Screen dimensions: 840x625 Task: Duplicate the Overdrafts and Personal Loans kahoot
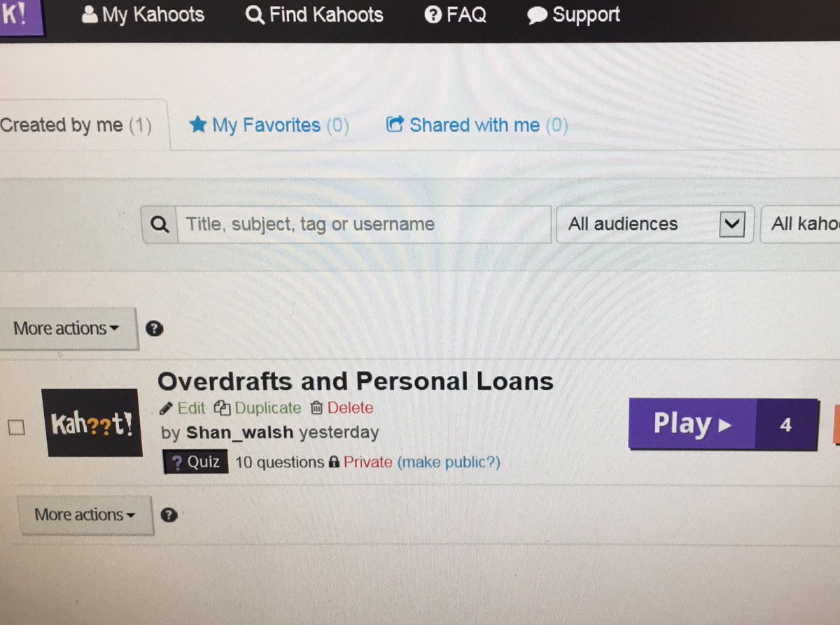click(258, 408)
